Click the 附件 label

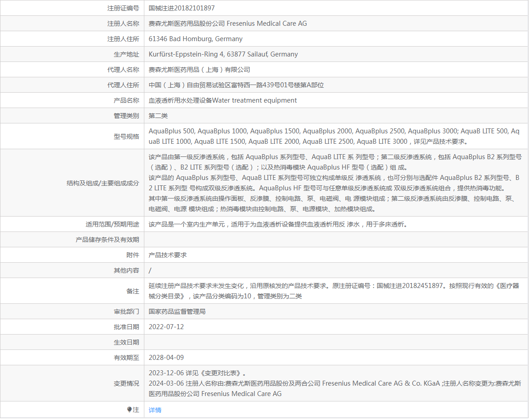[x=133, y=255]
